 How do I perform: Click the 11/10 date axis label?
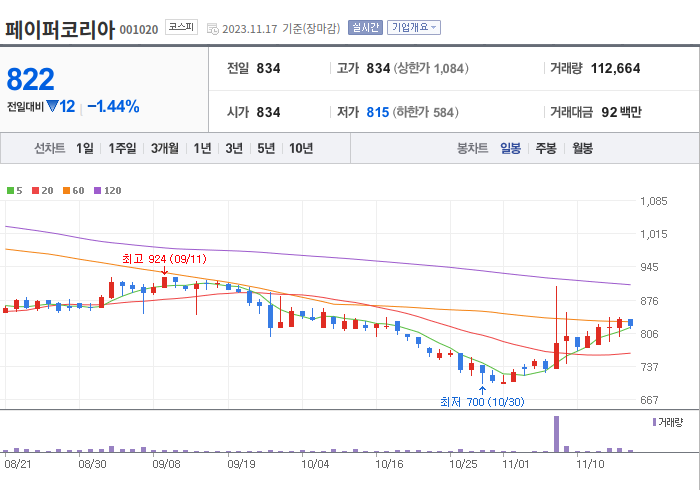pyautogui.click(x=590, y=464)
